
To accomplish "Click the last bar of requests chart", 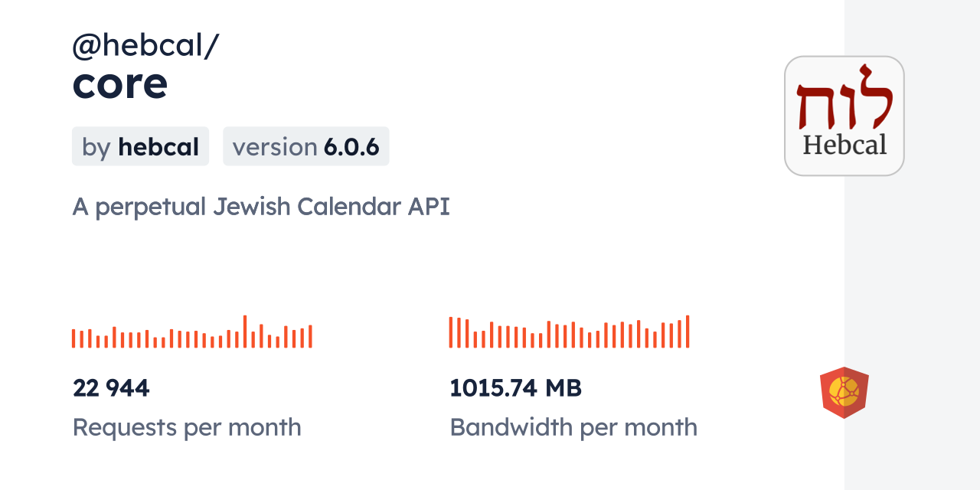I will click(x=310, y=337).
